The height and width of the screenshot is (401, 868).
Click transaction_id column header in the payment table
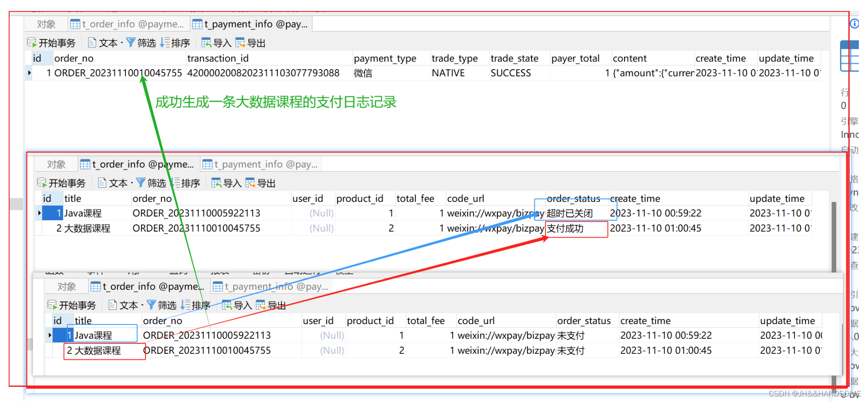coord(269,58)
